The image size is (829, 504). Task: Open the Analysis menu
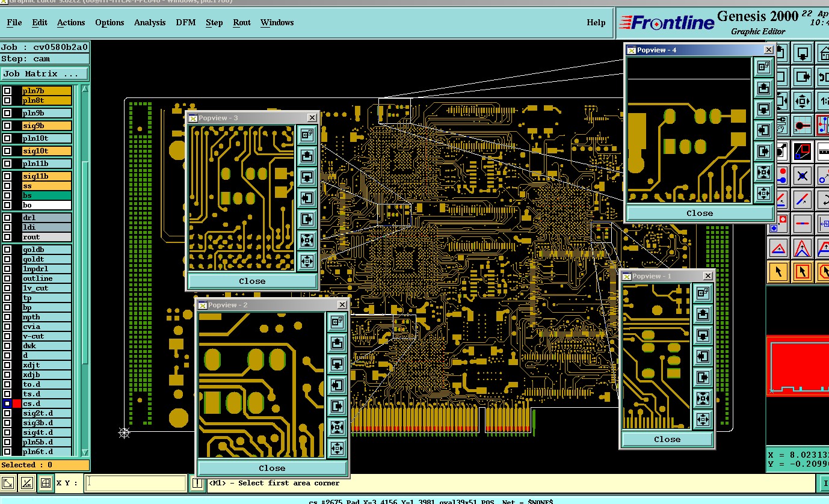click(x=150, y=23)
